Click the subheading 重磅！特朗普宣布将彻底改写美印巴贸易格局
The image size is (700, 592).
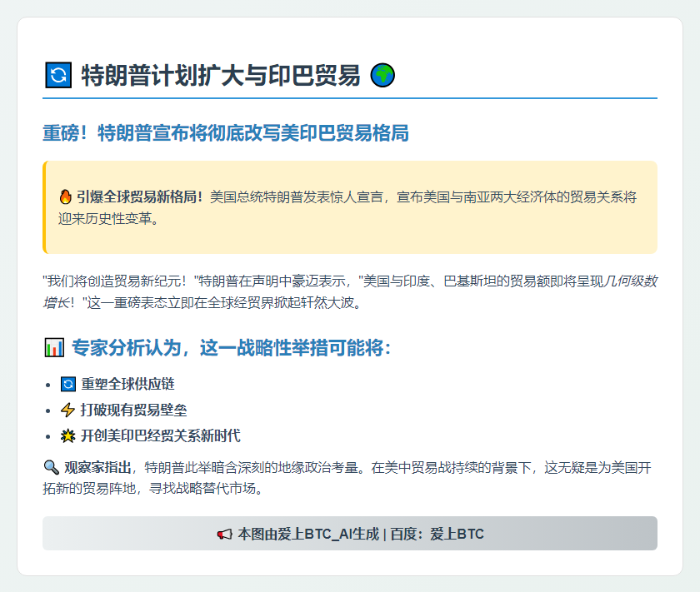[226, 133]
